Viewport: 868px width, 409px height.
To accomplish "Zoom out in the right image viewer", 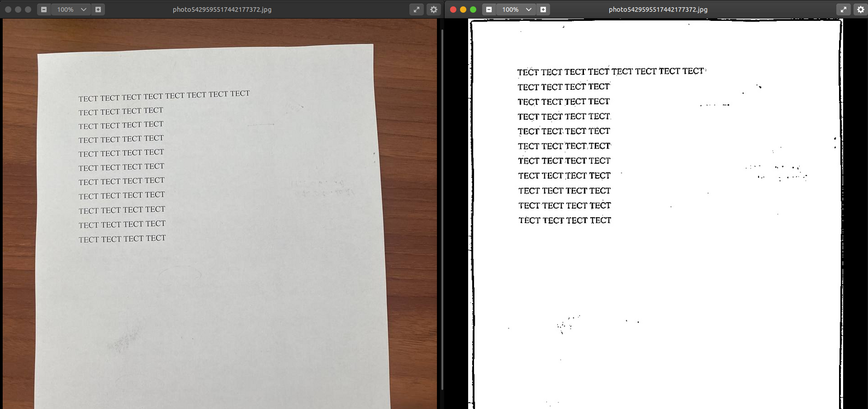I will [488, 9].
